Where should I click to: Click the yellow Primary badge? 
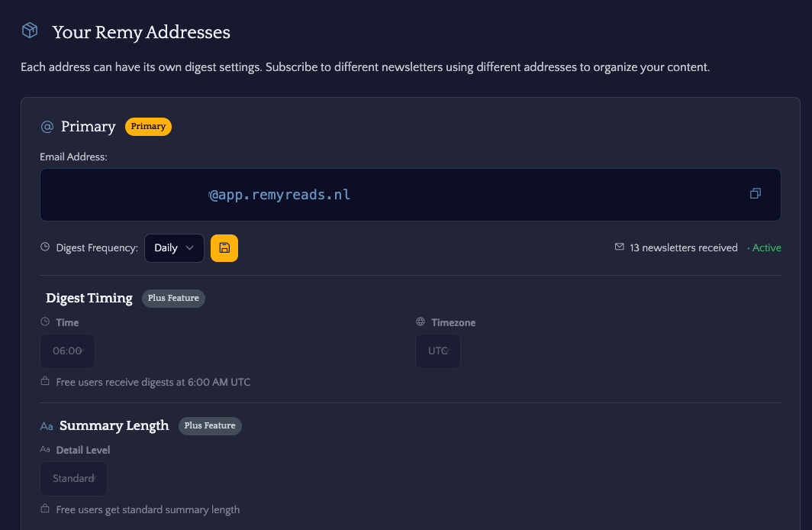point(148,127)
